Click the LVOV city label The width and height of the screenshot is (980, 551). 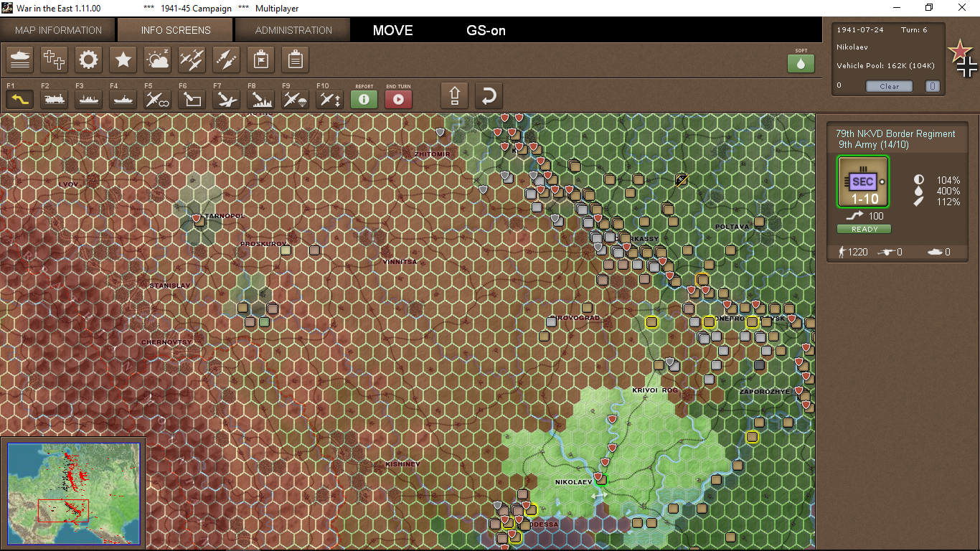(69, 184)
